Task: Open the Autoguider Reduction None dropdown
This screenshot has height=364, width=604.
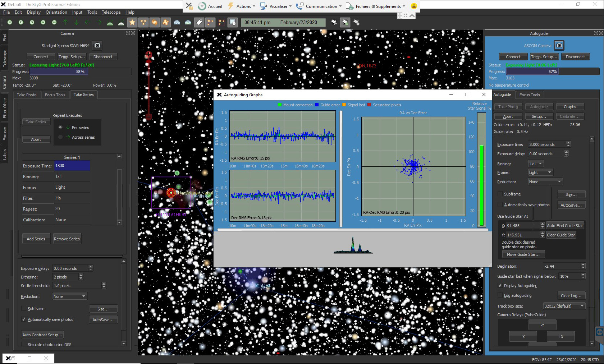Action: 545,181
